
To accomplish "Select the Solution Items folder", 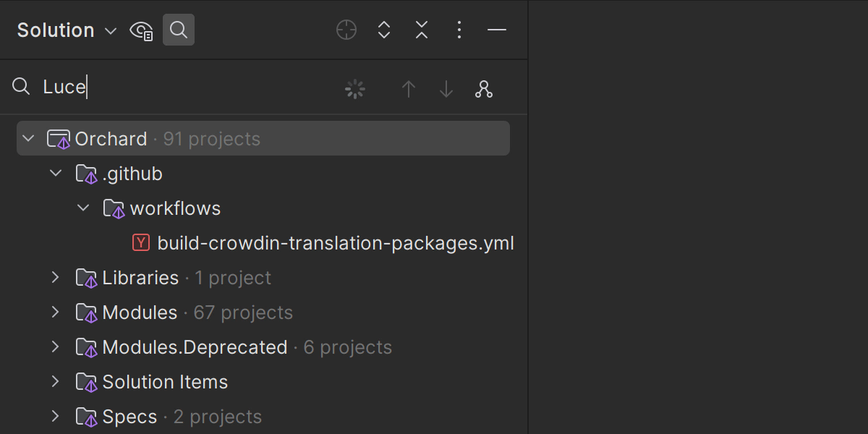I will (x=165, y=382).
